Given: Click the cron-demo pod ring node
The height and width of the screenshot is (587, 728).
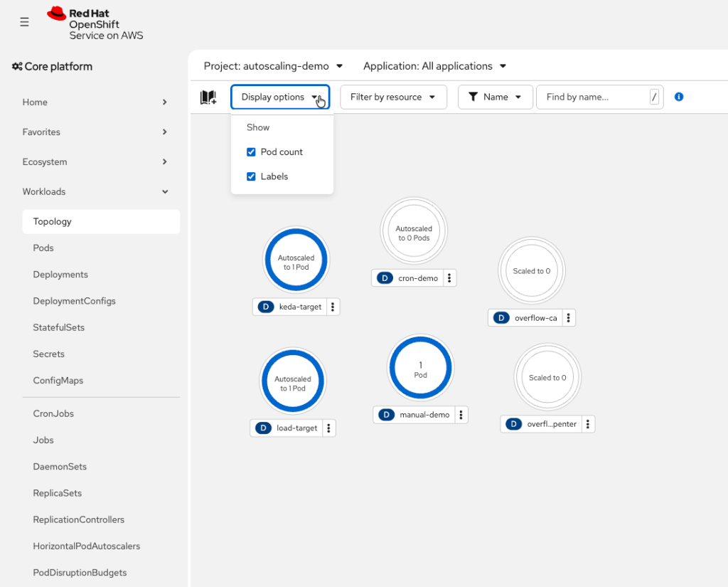Looking at the screenshot, I should click(414, 231).
